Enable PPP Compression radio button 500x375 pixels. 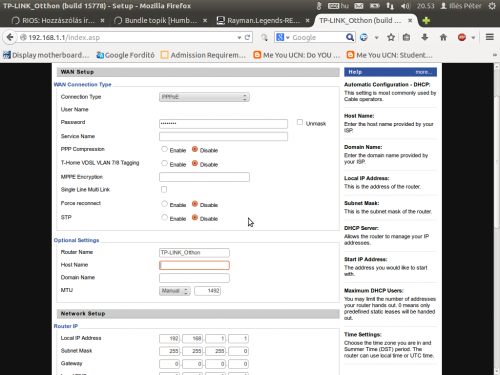tap(164, 149)
